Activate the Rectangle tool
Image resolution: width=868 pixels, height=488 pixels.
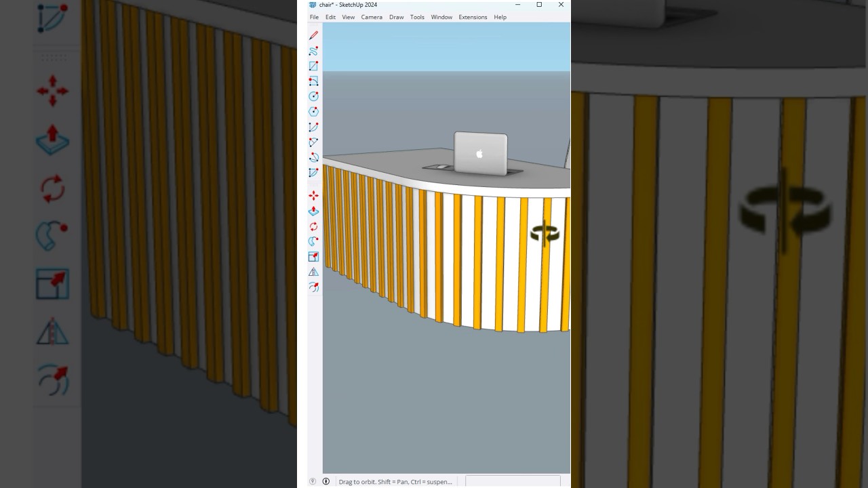[313, 66]
